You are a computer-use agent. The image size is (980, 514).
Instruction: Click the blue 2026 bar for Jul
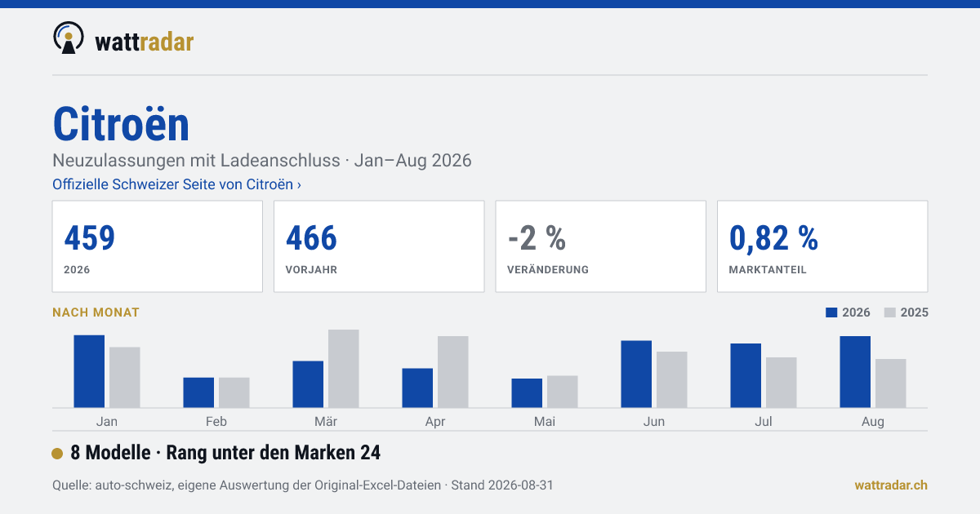point(746,375)
